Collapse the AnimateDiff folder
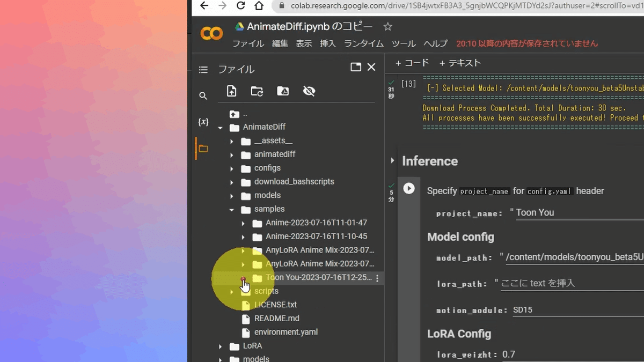This screenshot has width=644, height=362. [221, 128]
